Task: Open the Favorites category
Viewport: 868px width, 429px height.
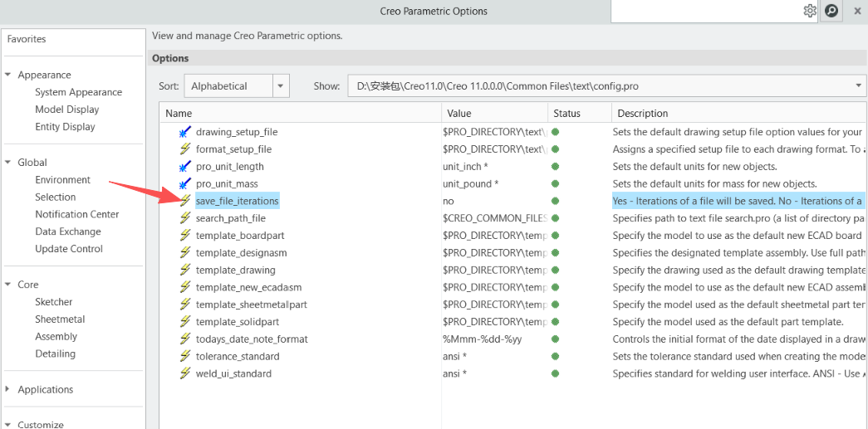Action: point(27,39)
